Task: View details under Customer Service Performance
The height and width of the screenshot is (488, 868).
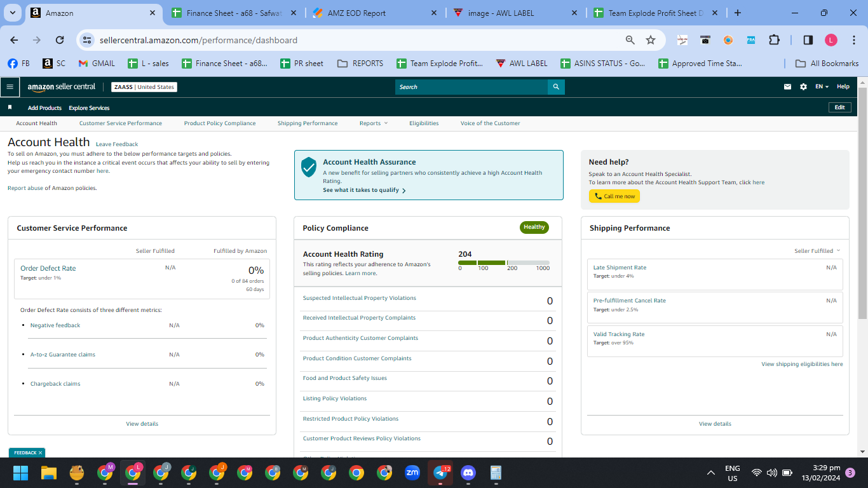Action: [x=142, y=424]
